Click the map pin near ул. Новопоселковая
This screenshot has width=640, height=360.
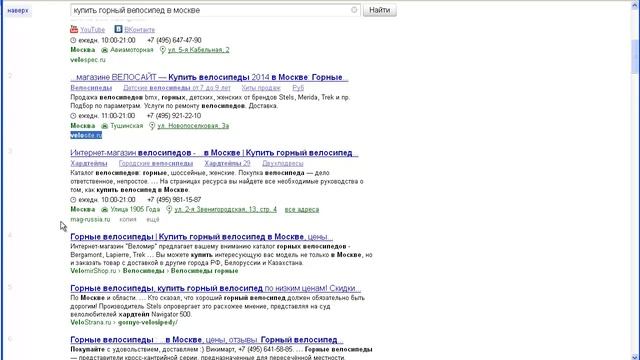tap(152, 126)
